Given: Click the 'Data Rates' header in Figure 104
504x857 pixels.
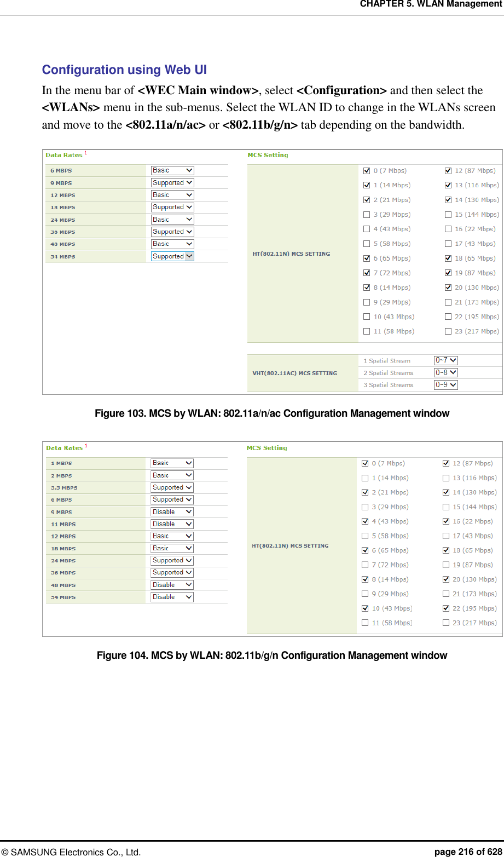Looking at the screenshot, I should [x=64, y=448].
